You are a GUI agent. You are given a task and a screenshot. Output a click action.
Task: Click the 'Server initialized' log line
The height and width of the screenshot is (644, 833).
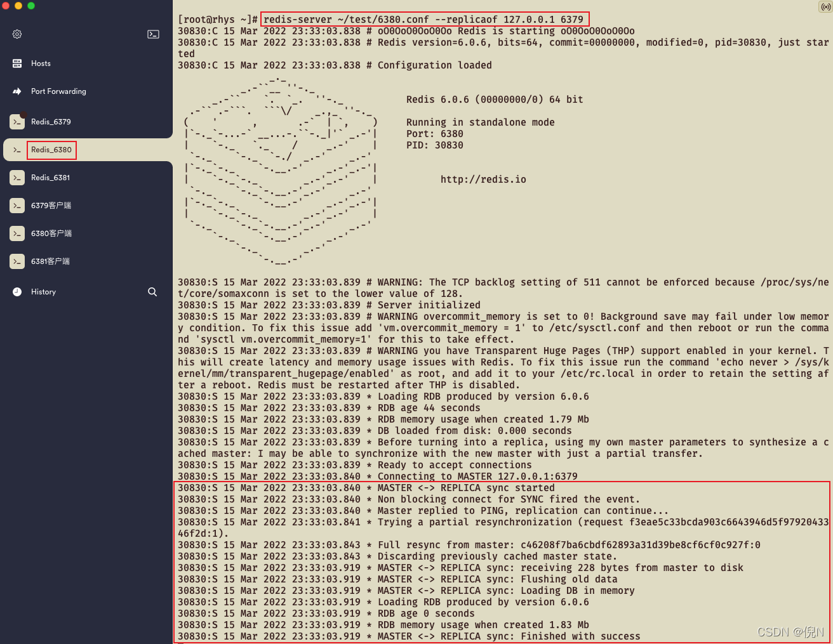coord(329,305)
